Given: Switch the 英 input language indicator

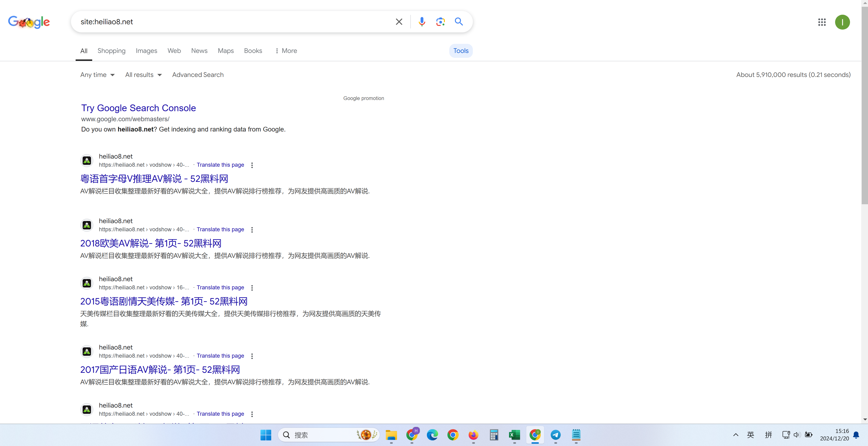Looking at the screenshot, I should (750, 435).
